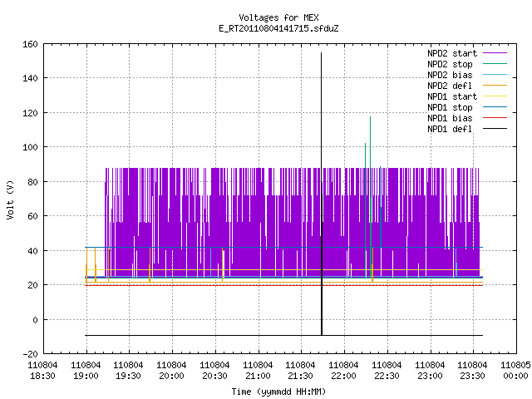The image size is (532, 399).
Task: Click the green NPD2 stop legend line
Action: pos(495,63)
